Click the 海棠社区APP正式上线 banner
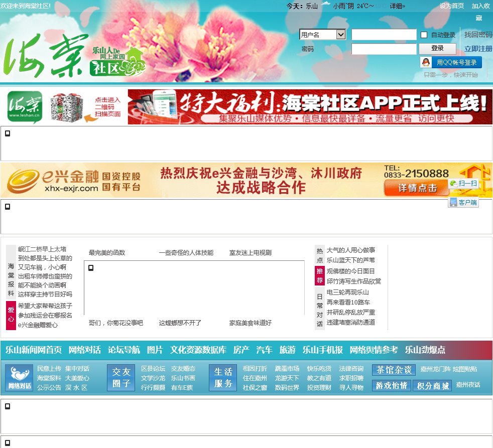Image resolution: width=493 pixels, height=448 pixels. 310,107
